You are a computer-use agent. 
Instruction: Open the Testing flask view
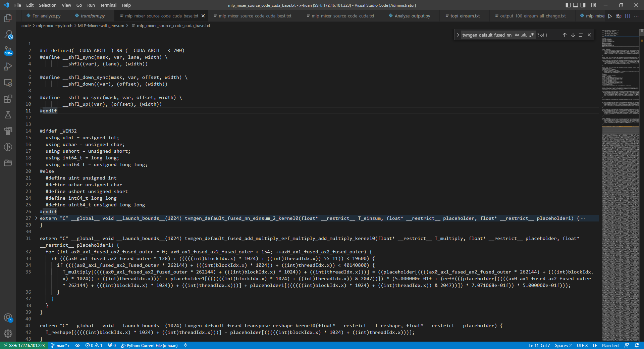[x=8, y=115]
